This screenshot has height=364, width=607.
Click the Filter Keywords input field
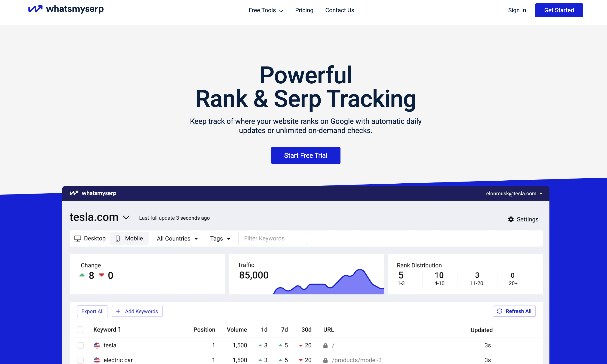[x=273, y=238]
